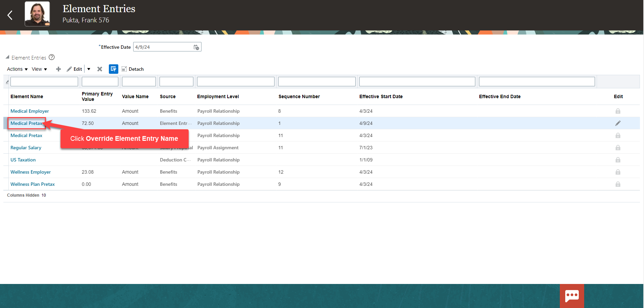This screenshot has width=644, height=308.
Task: Click the Effective Date input field
Action: pos(163,47)
